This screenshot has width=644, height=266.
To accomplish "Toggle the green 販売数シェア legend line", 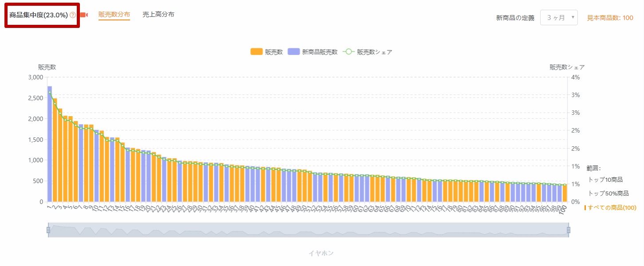I will point(367,52).
